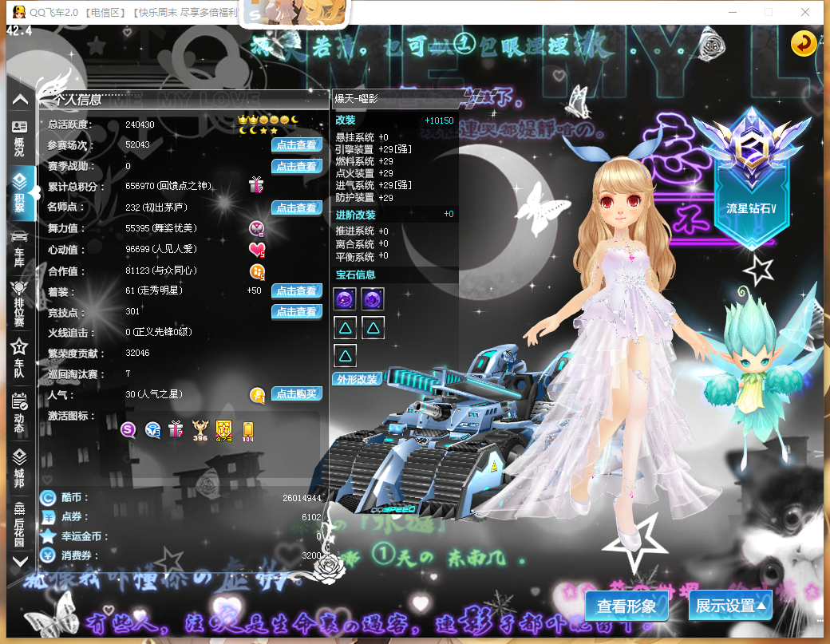Click the 人气 star badge icon
Image resolution: width=830 pixels, height=644 pixels.
click(257, 395)
